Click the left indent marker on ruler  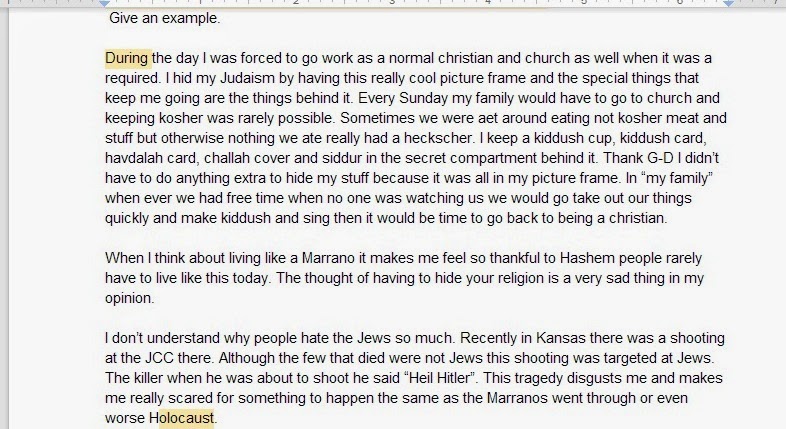(x=105, y=3)
